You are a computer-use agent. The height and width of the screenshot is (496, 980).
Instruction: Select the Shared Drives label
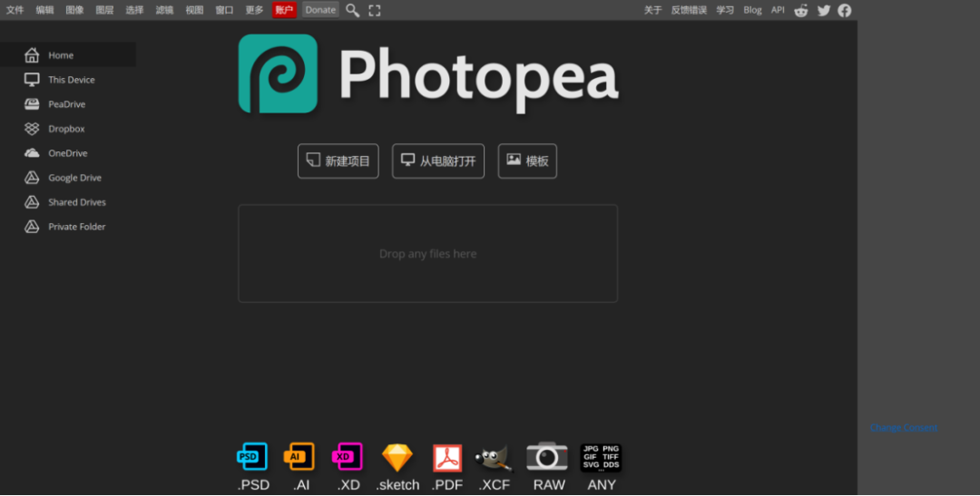pyautogui.click(x=77, y=202)
